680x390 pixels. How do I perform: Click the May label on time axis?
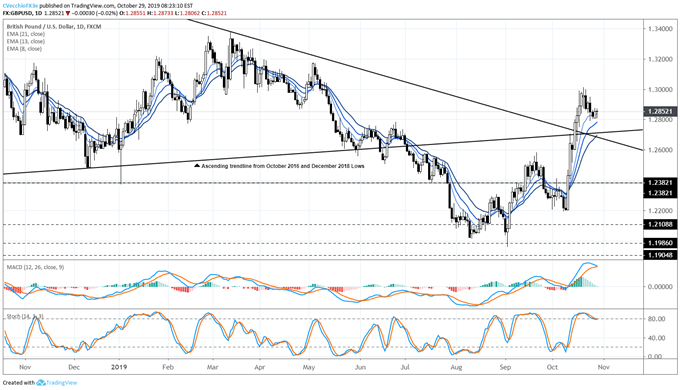click(x=309, y=367)
